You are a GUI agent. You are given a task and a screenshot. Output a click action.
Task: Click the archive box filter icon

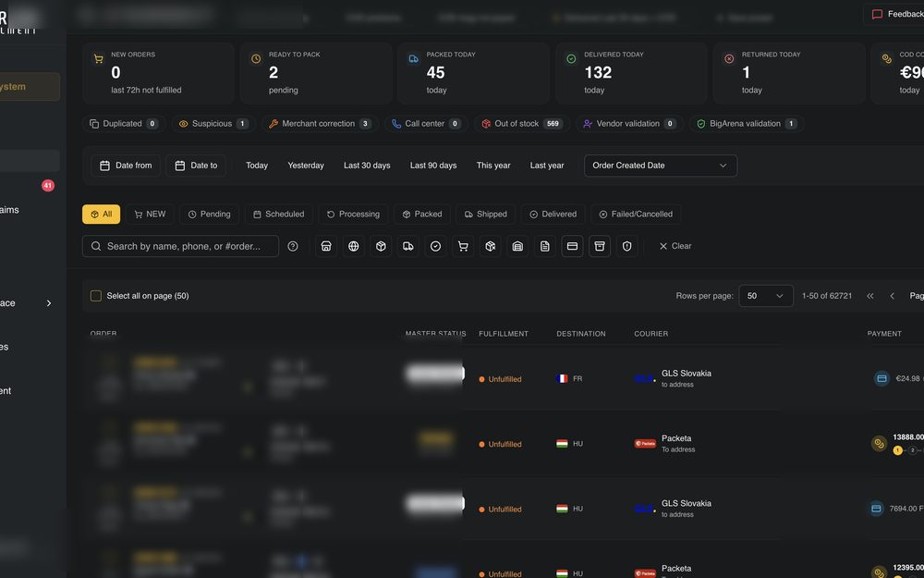pos(600,247)
